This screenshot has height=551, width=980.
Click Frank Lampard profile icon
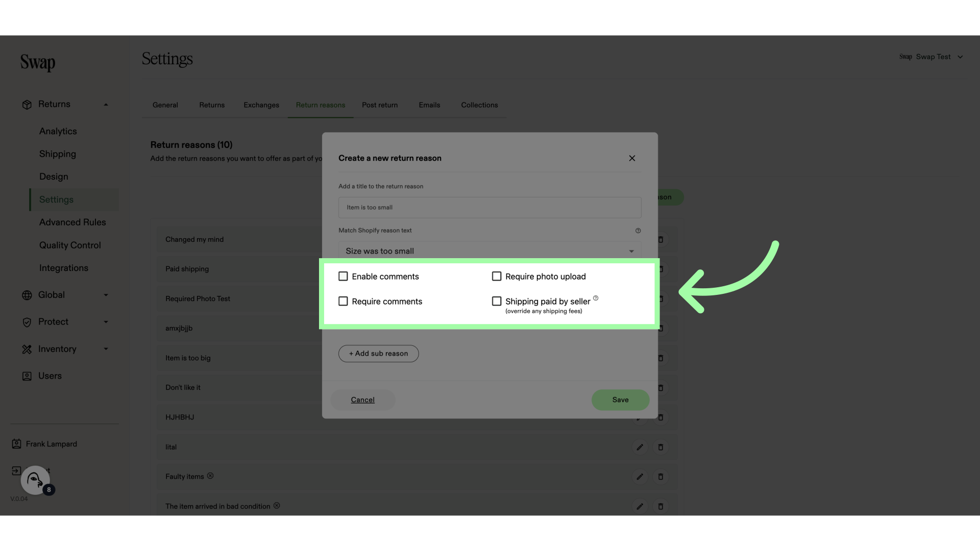[16, 444]
